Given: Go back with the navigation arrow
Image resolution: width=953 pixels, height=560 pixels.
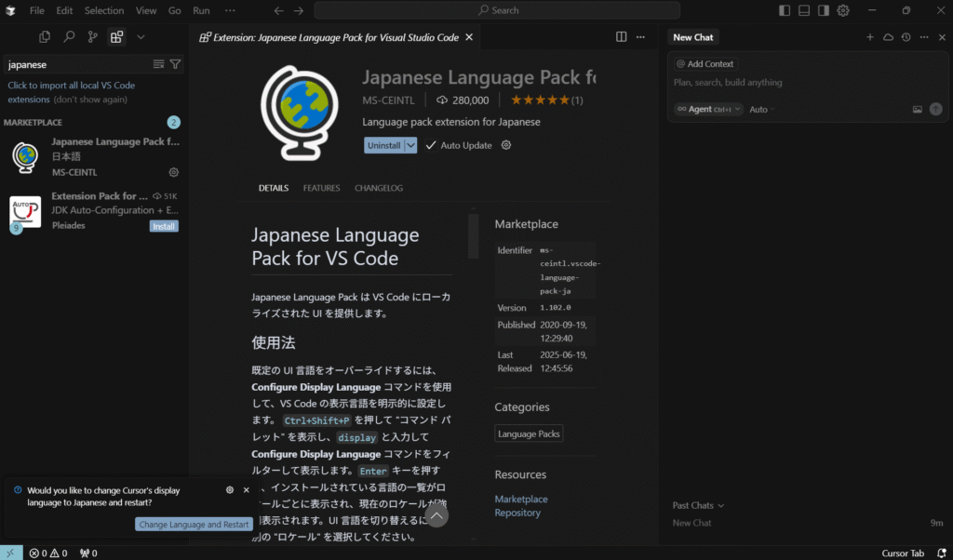Looking at the screenshot, I should point(278,10).
